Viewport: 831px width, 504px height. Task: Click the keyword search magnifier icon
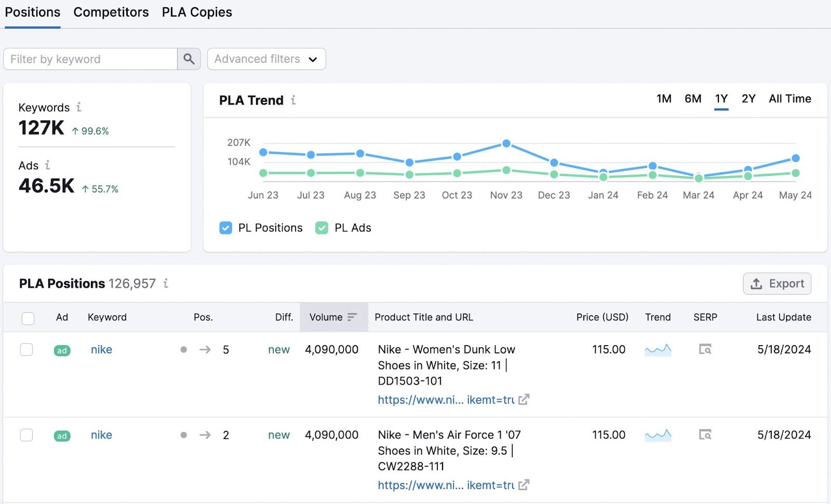coord(189,59)
